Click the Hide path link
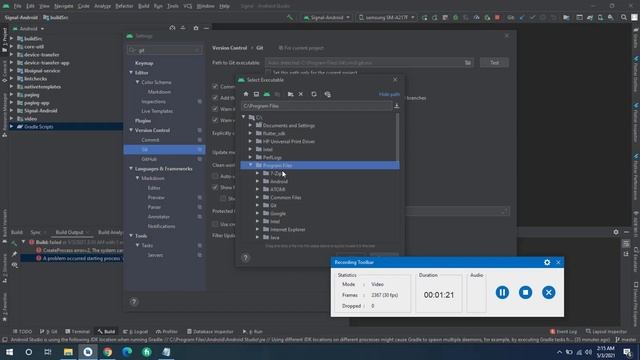 tap(389, 94)
